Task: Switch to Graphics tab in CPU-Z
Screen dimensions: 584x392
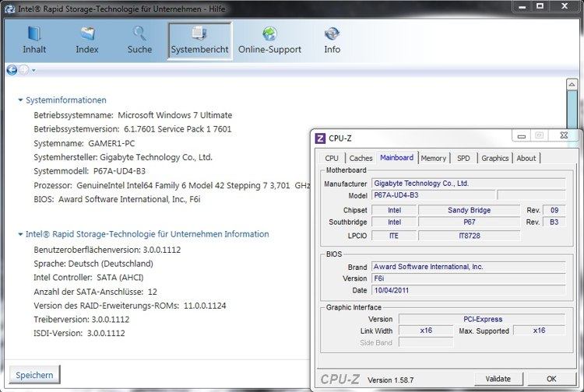Action: 494,158
